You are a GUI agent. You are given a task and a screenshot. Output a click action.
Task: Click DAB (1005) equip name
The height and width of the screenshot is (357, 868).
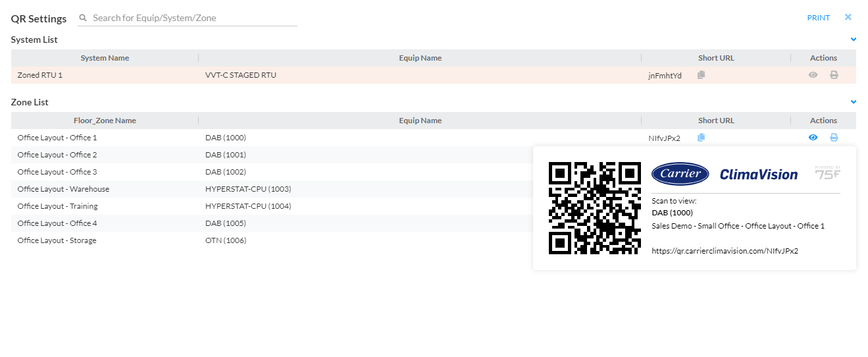click(x=226, y=223)
